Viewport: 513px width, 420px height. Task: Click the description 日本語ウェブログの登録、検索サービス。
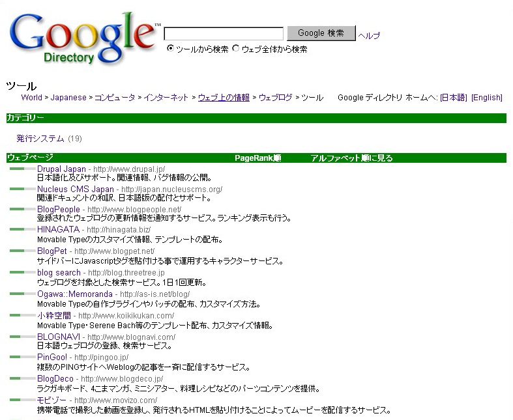pyautogui.click(x=104, y=346)
